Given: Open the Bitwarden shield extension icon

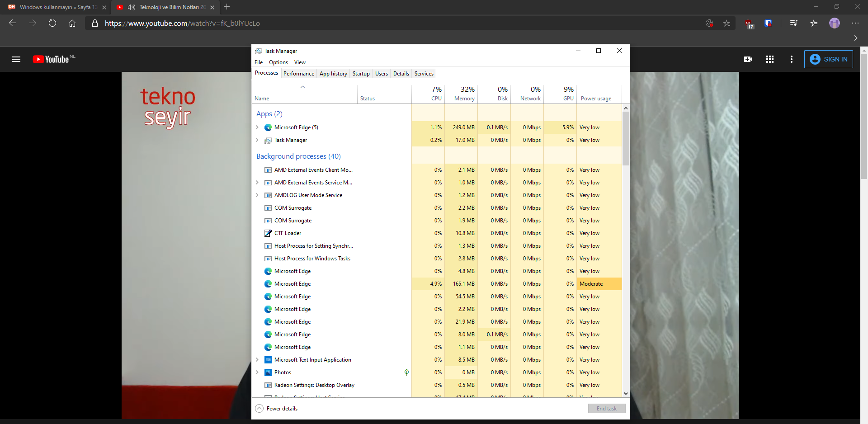Looking at the screenshot, I should [768, 23].
